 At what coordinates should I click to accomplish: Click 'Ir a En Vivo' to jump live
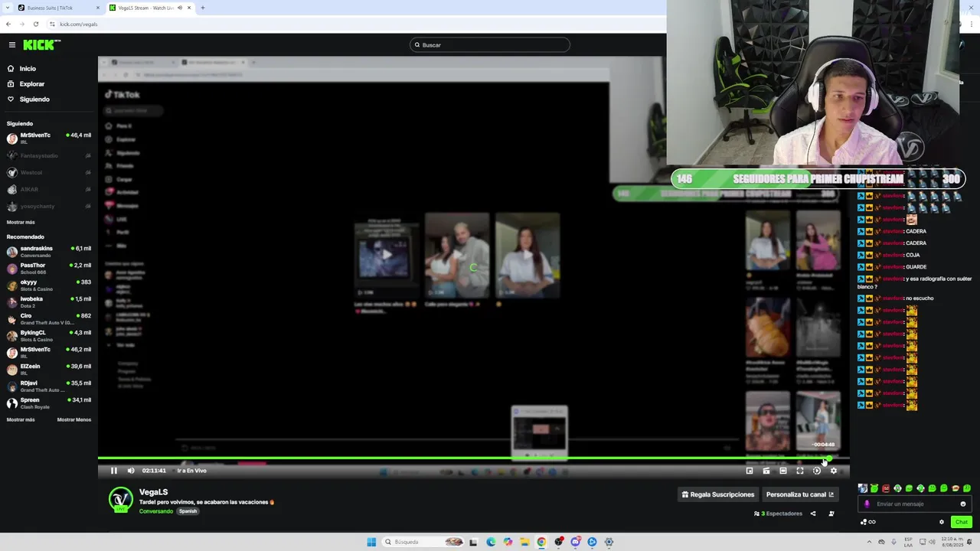[191, 471]
